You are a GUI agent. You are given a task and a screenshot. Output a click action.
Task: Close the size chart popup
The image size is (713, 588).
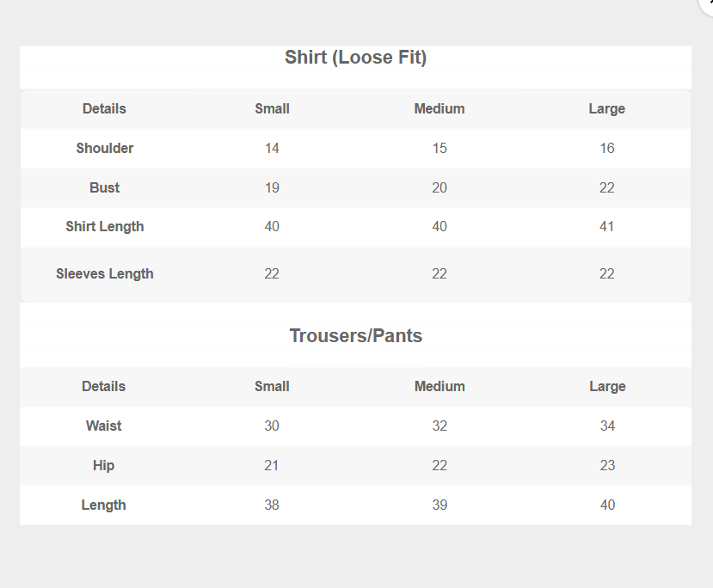708,3
